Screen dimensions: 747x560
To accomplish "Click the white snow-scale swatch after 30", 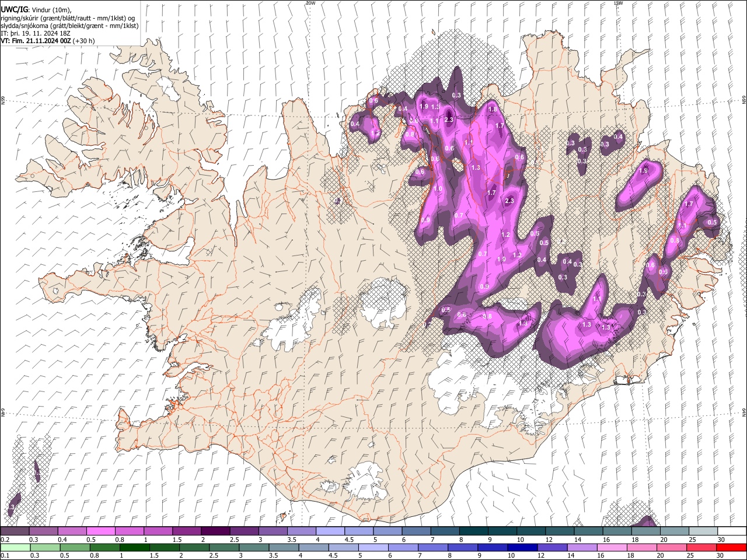I will pyautogui.click(x=732, y=531).
